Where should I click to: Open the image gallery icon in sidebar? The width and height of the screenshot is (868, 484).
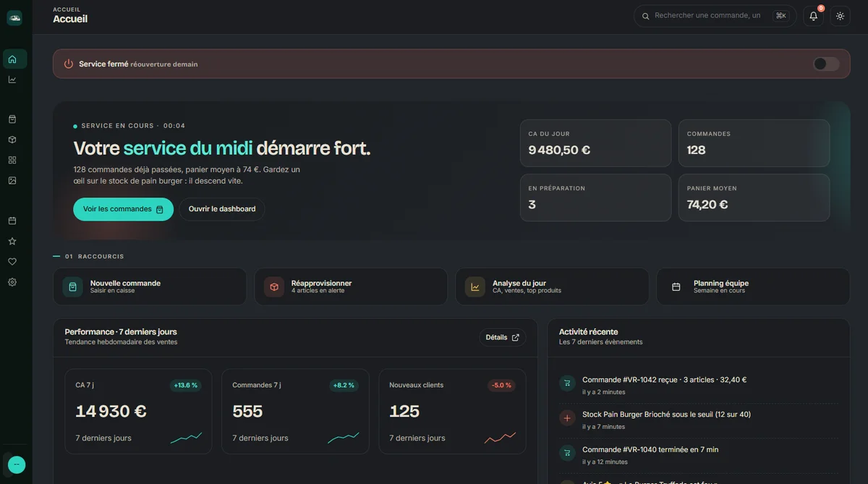pyautogui.click(x=12, y=180)
